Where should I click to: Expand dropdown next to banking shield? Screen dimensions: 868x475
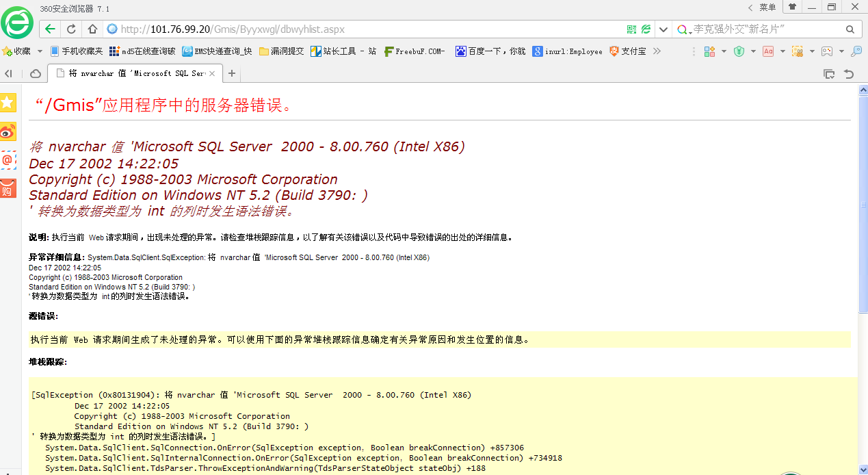[753, 51]
